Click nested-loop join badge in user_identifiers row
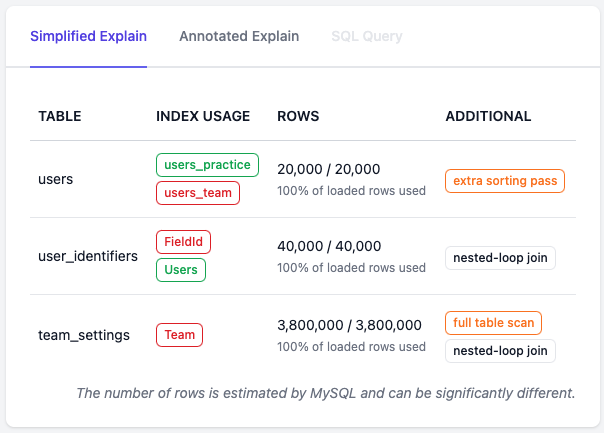604x433 pixels. (x=500, y=258)
